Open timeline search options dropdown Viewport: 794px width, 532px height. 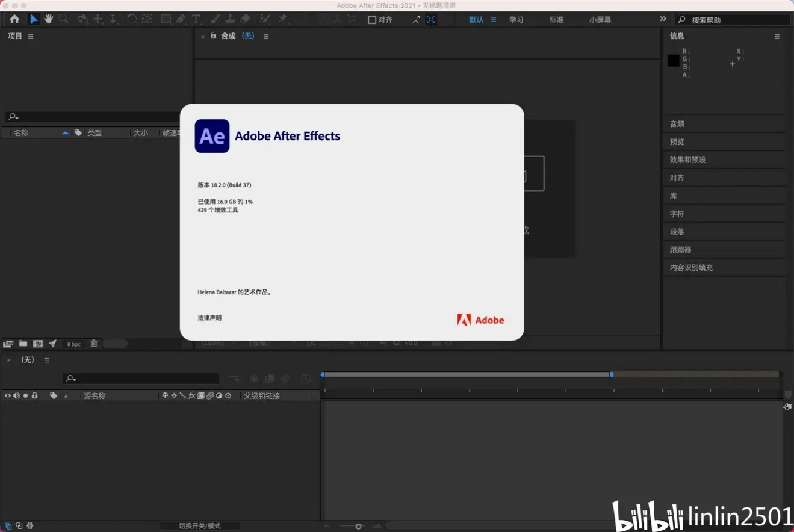coord(71,379)
